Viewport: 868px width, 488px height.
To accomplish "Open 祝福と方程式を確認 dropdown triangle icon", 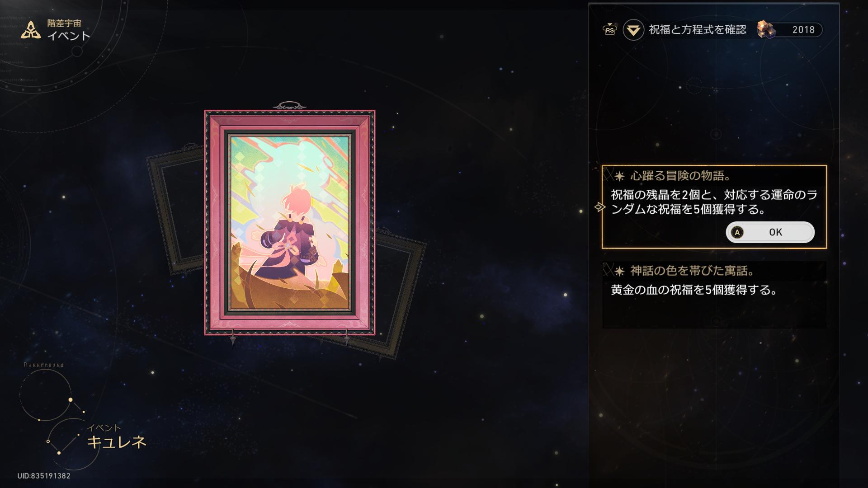I will pos(633,30).
